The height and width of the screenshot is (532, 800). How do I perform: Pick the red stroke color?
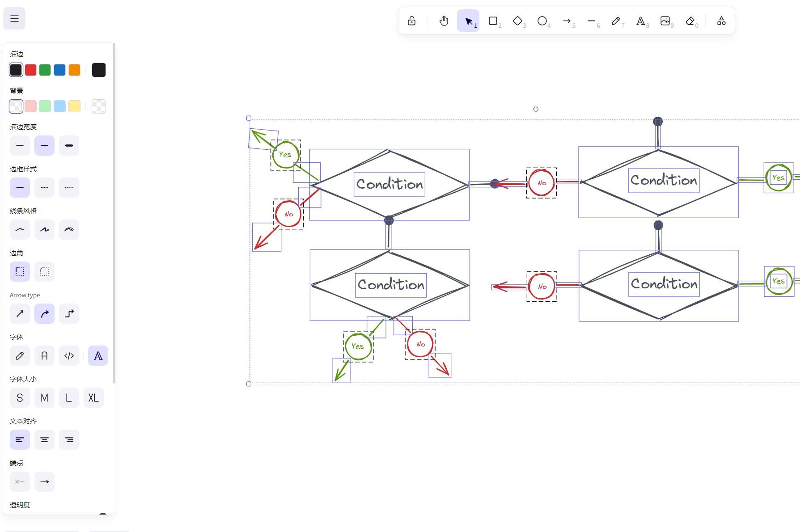(x=30, y=70)
